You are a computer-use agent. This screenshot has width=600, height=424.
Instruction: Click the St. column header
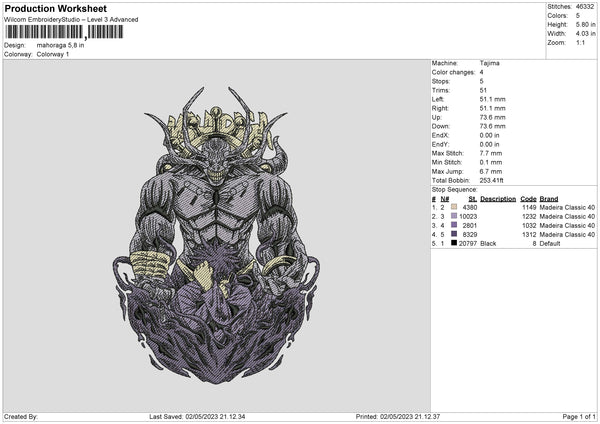click(473, 199)
